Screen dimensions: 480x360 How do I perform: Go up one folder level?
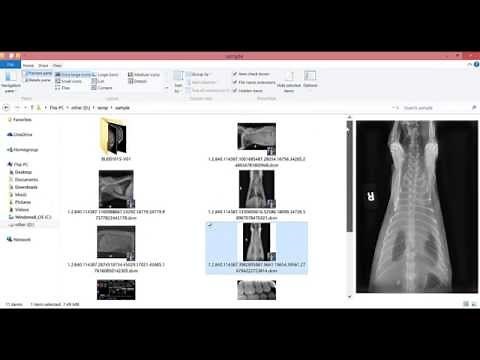pos(32,108)
